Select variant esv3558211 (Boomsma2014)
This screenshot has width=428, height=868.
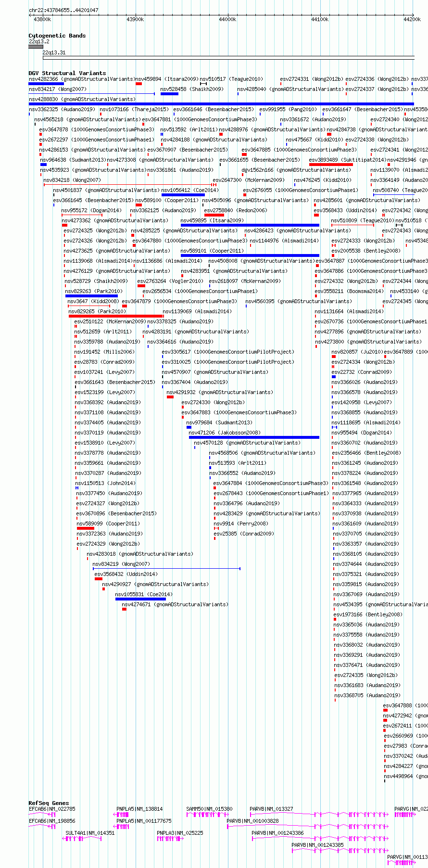[349, 291]
